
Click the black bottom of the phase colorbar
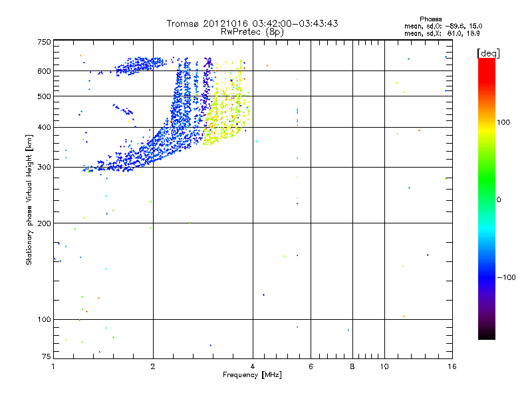pos(487,334)
